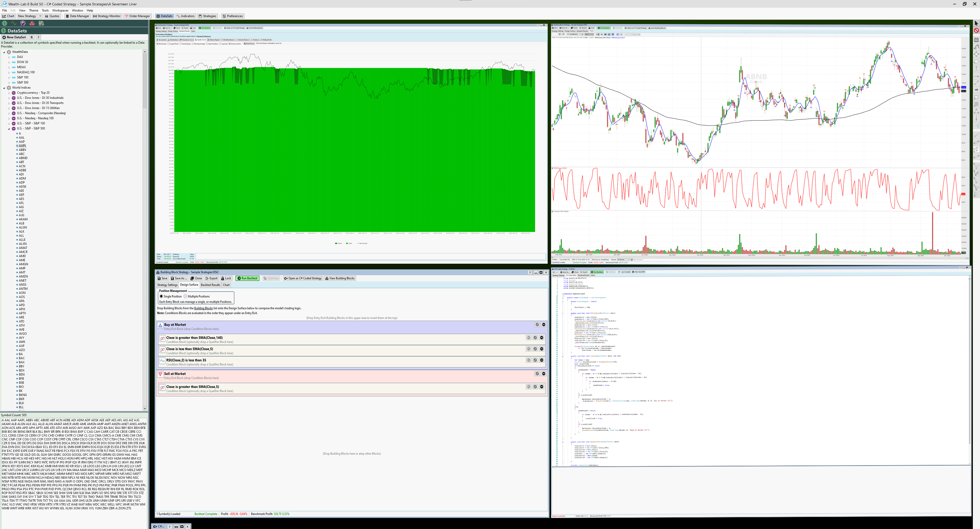Click the Building Blocks hyperlink
980x529 pixels.
203,308
